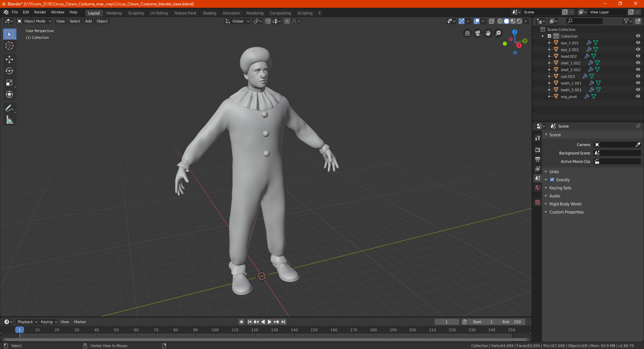Image resolution: width=644 pixels, height=349 pixels.
Task: Activate the 3D Cursor tool
Action: (x=9, y=46)
